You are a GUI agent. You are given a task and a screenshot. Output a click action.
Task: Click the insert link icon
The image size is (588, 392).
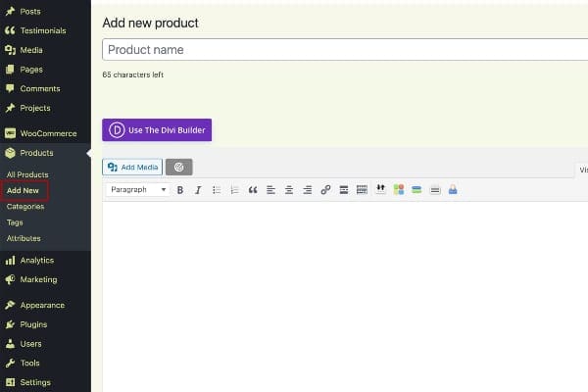325,190
